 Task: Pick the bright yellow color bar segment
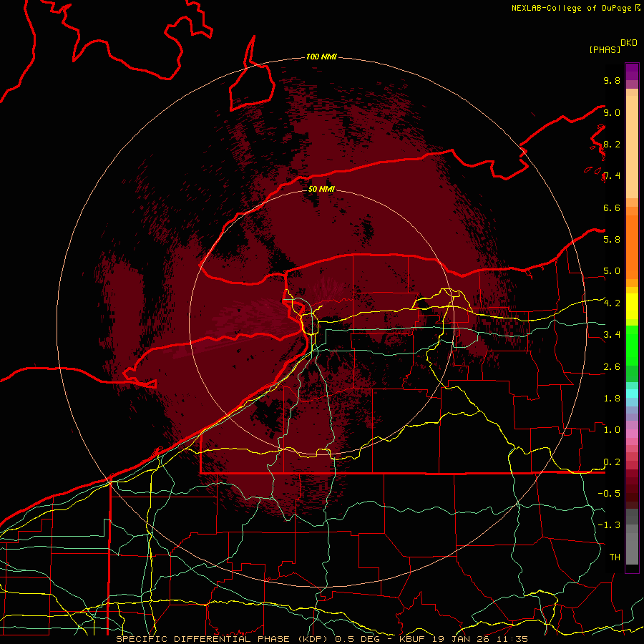[x=632, y=306]
